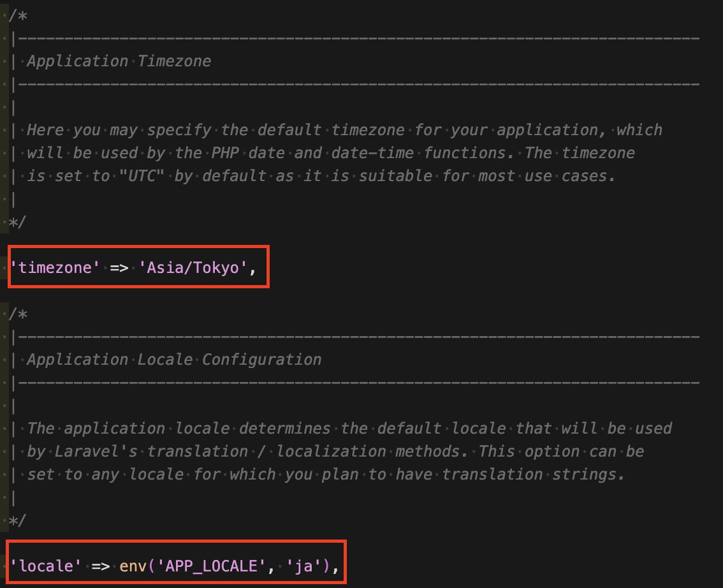Click the arrow operator after 'locale'
Image resolution: width=723 pixels, height=588 pixels.
(101, 566)
